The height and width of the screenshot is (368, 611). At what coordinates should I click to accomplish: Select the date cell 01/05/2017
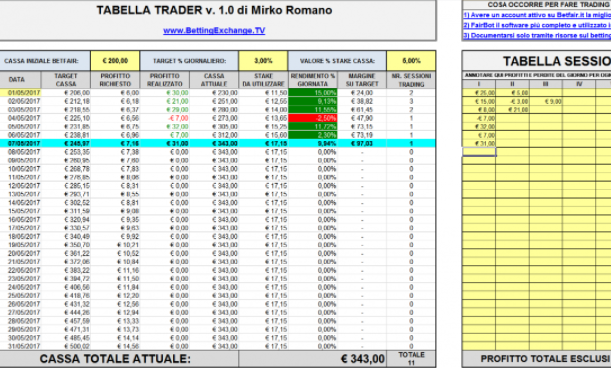pyautogui.click(x=20, y=93)
